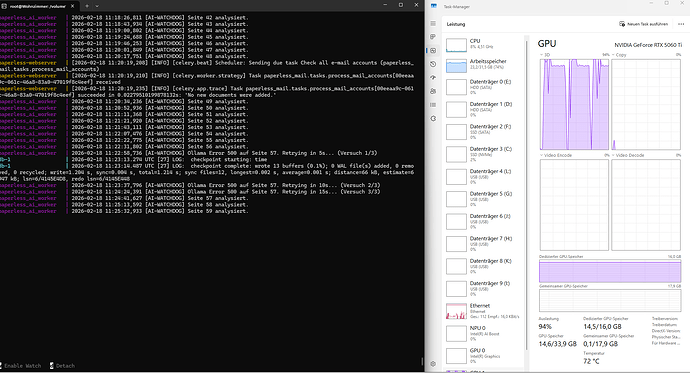Open Startup apps page in Task Manager
The height and width of the screenshot is (373, 690).
click(433, 77)
